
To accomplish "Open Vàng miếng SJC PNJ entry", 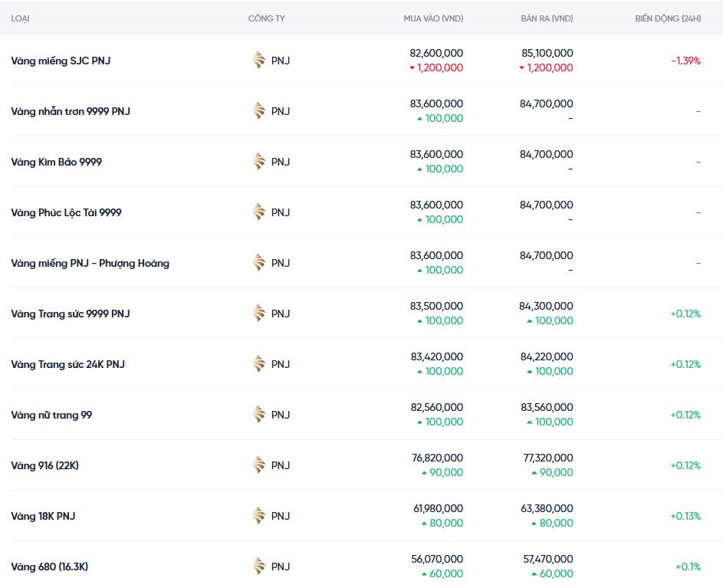I will coord(61,61).
